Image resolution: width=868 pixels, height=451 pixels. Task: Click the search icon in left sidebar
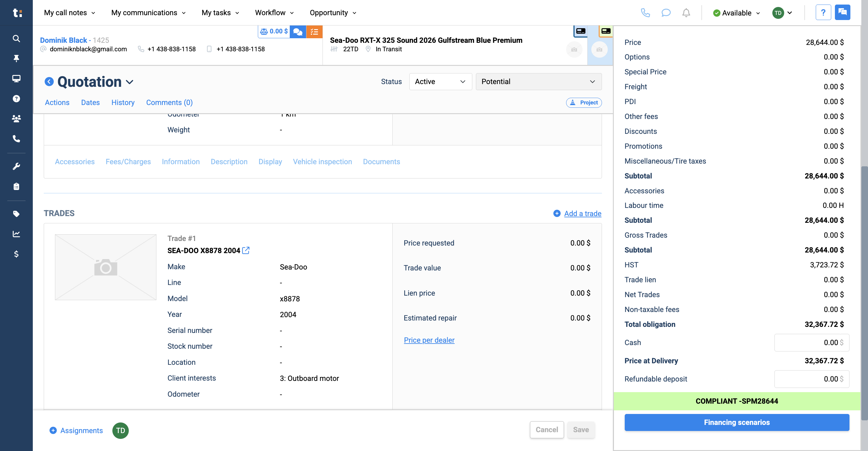point(16,39)
